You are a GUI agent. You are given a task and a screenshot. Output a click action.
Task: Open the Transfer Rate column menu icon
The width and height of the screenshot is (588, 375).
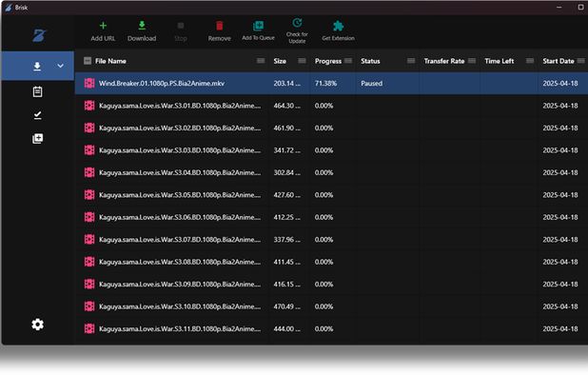(472, 61)
